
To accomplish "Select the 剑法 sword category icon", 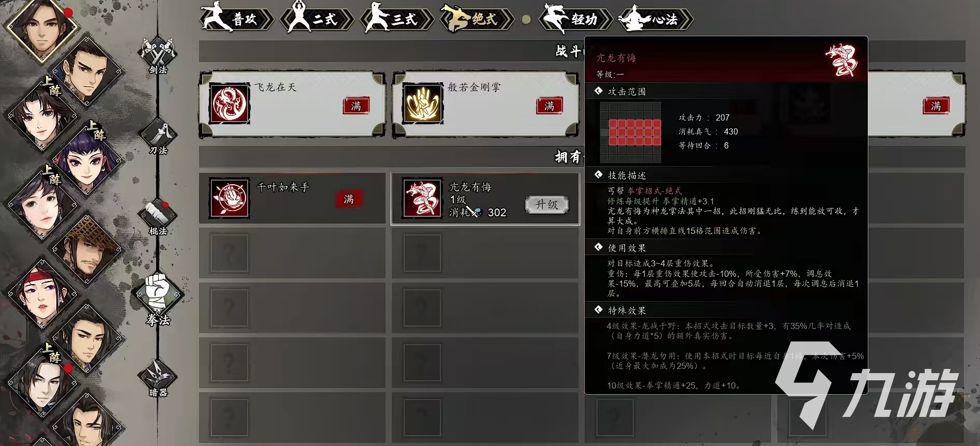I will point(158,53).
